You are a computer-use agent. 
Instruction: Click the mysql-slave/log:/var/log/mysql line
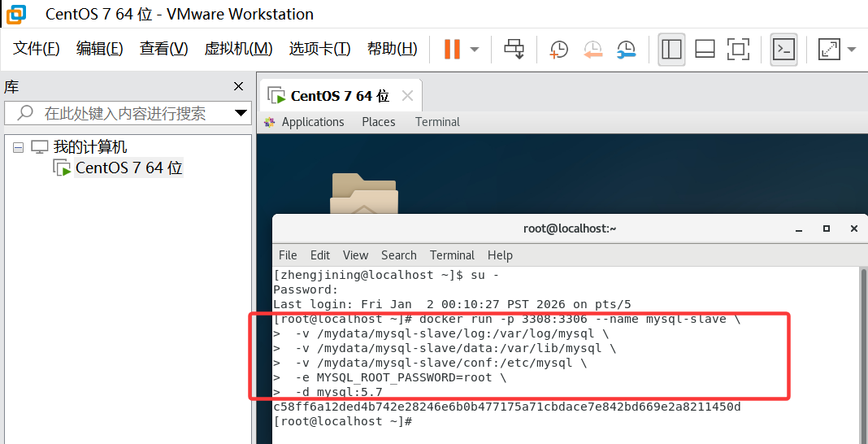[441, 334]
